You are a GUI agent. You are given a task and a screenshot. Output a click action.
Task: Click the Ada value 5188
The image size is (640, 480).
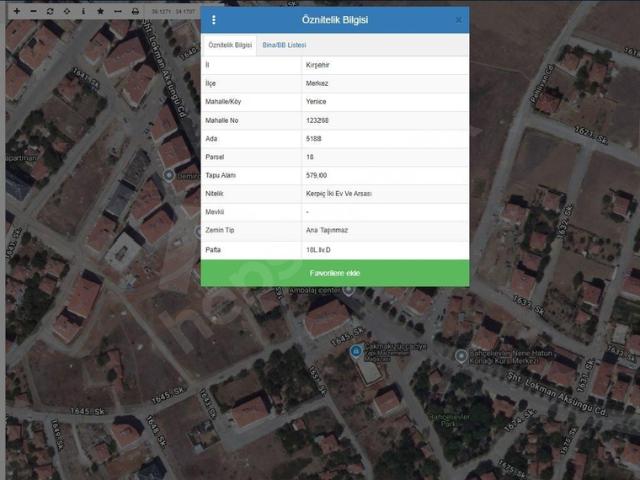[313, 139]
